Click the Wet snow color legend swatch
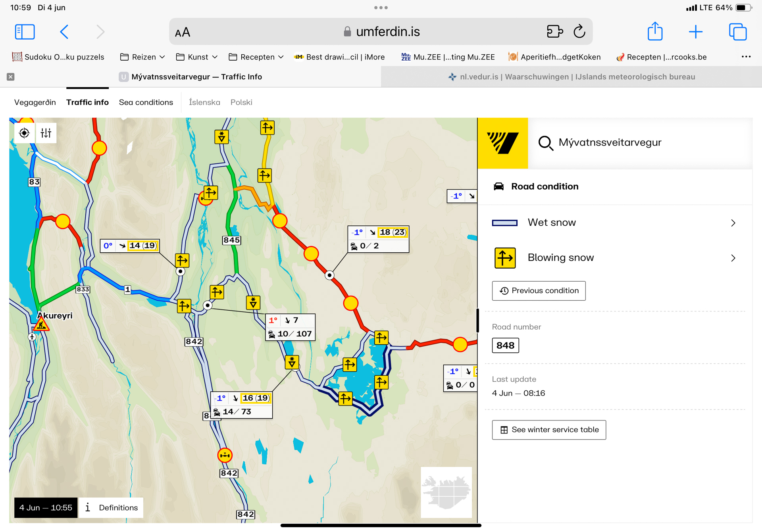Image resolution: width=762 pixels, height=532 pixels. coord(504,223)
